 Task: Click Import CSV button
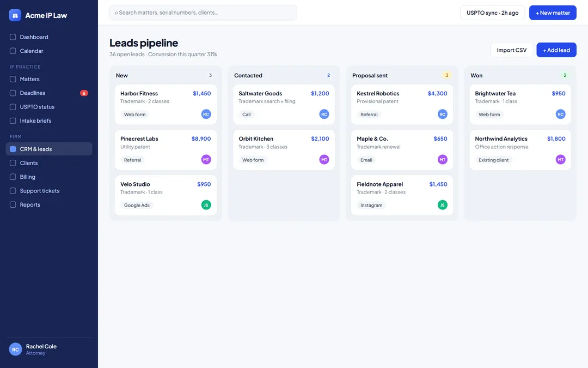pos(511,50)
